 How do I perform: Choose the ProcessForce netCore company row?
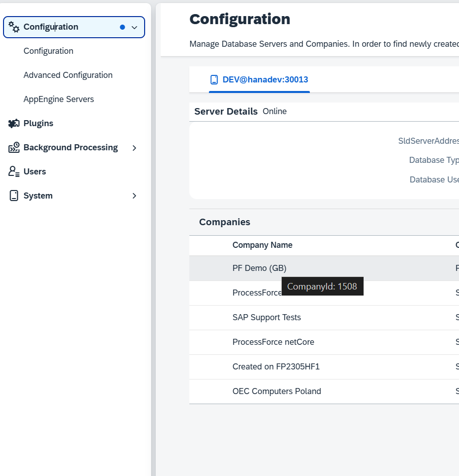[x=273, y=342]
